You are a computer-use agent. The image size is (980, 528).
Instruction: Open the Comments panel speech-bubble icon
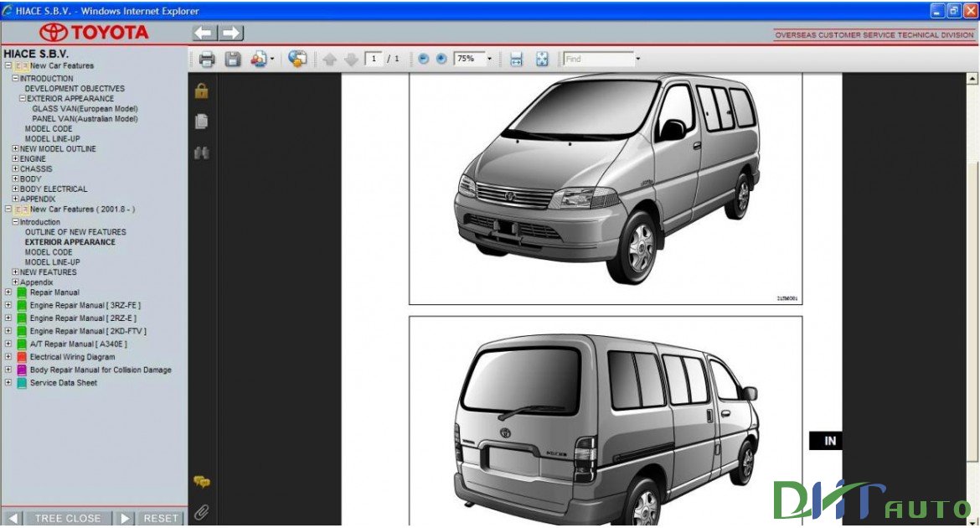[199, 482]
